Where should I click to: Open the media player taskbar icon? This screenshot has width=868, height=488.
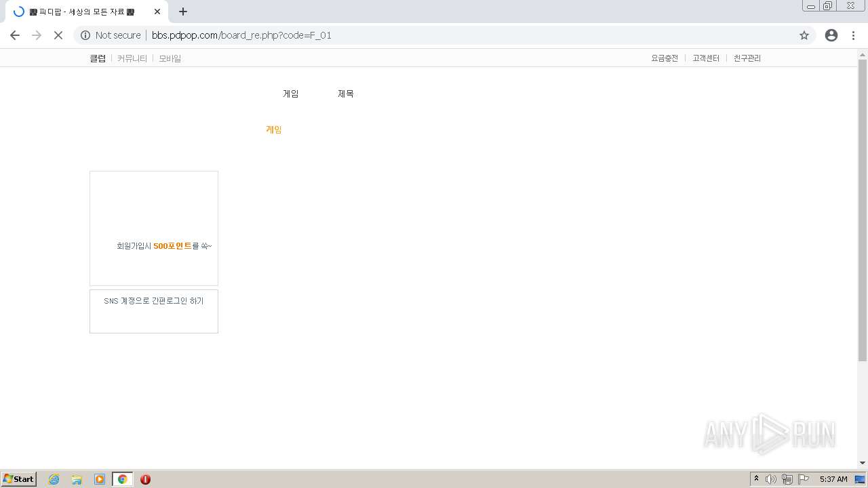click(x=100, y=479)
